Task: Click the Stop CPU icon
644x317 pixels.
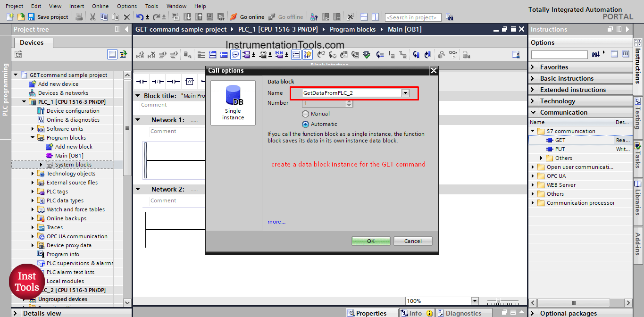Action: [337, 17]
